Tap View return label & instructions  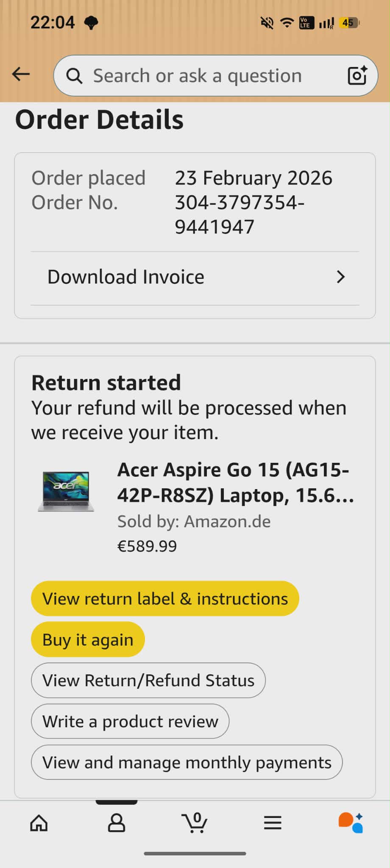pos(165,598)
